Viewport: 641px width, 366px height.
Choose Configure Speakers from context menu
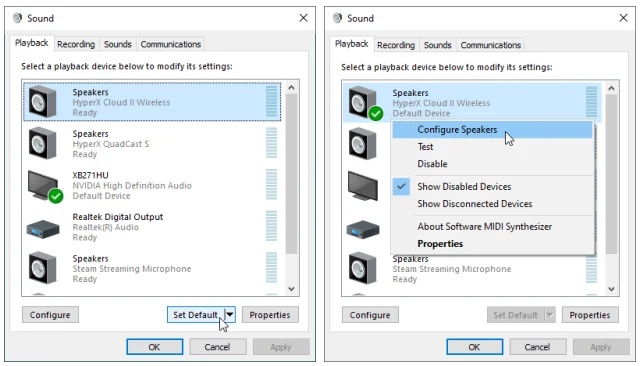point(492,130)
